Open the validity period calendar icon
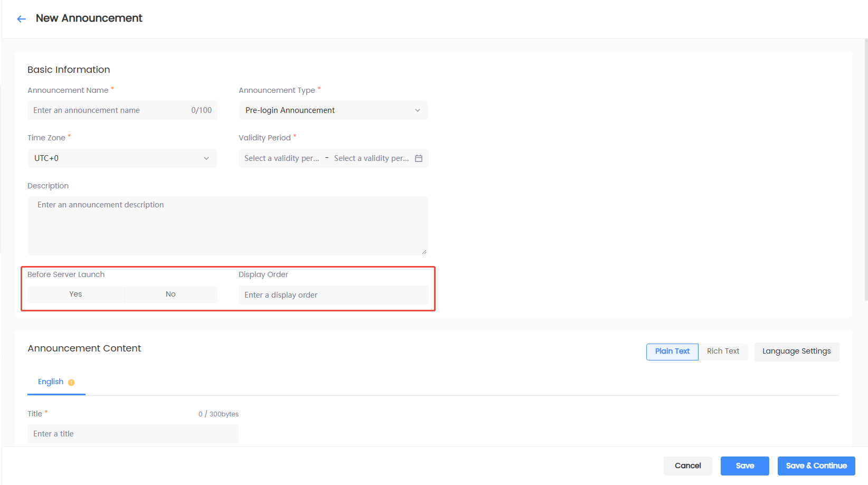Viewport: 868px width, 485px height. [419, 158]
